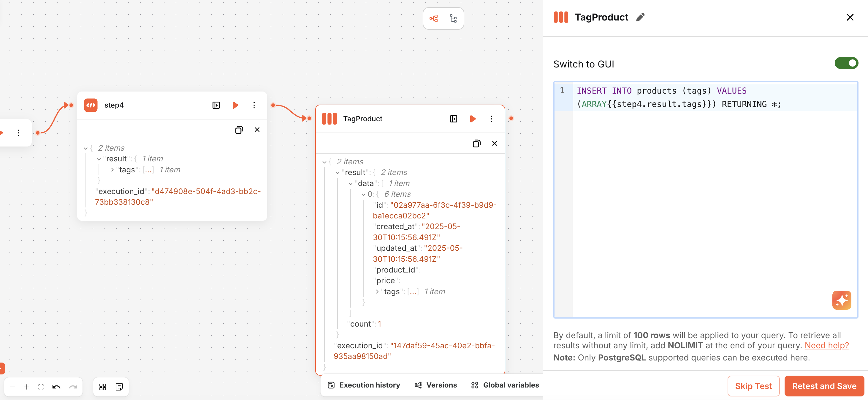Add sticky note icon in bottom toolbar
Screen dimensions: 868x400
click(x=119, y=387)
